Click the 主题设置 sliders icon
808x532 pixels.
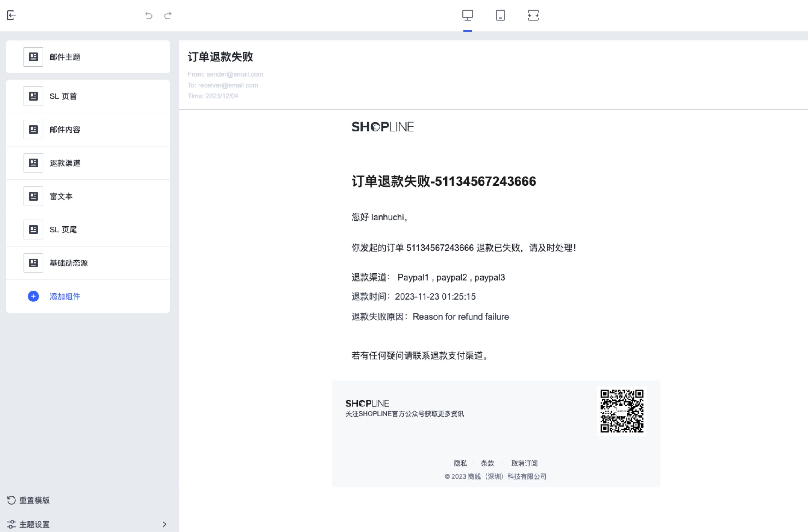pyautogui.click(x=11, y=524)
